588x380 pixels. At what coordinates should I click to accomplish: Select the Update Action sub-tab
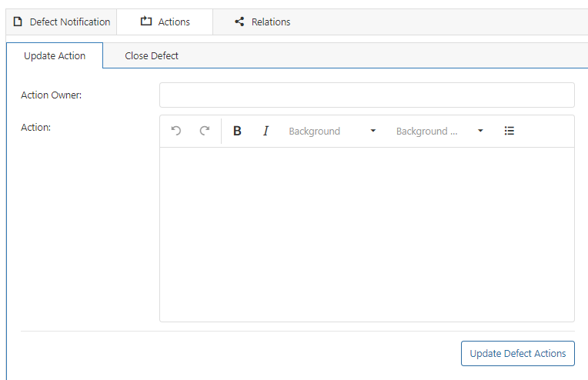tap(55, 56)
